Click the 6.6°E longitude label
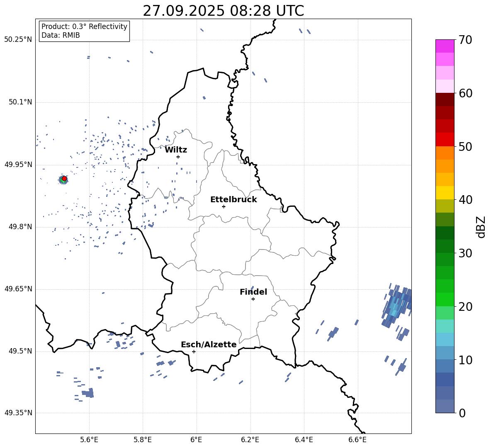 (x=357, y=440)
